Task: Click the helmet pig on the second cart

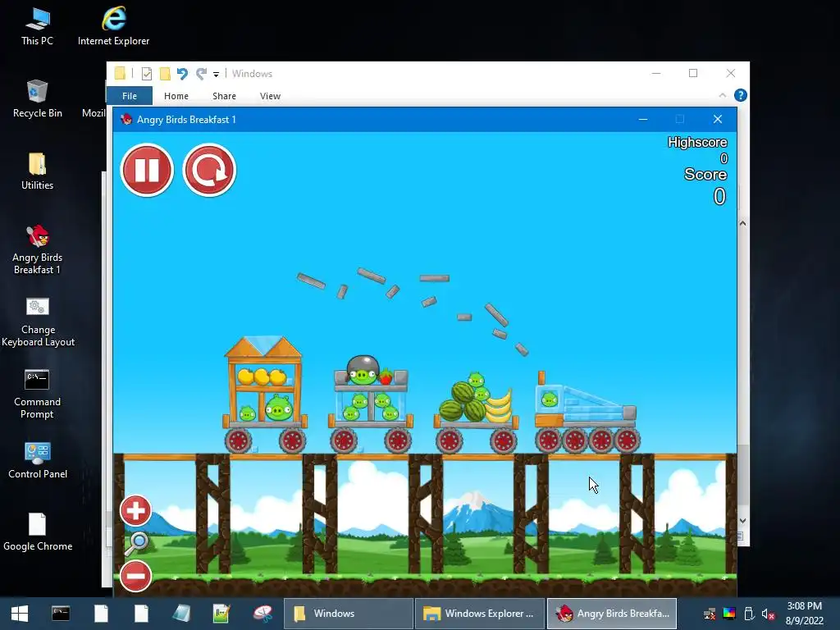Action: point(363,371)
